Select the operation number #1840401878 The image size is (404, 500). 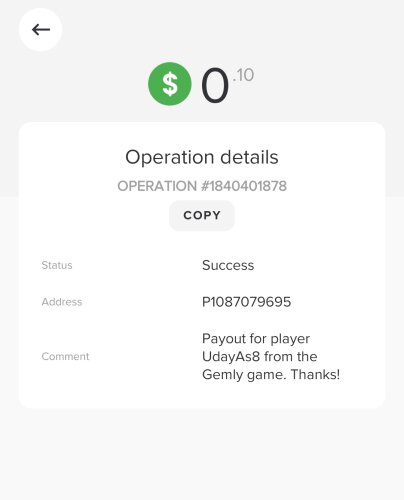pyautogui.click(x=244, y=186)
